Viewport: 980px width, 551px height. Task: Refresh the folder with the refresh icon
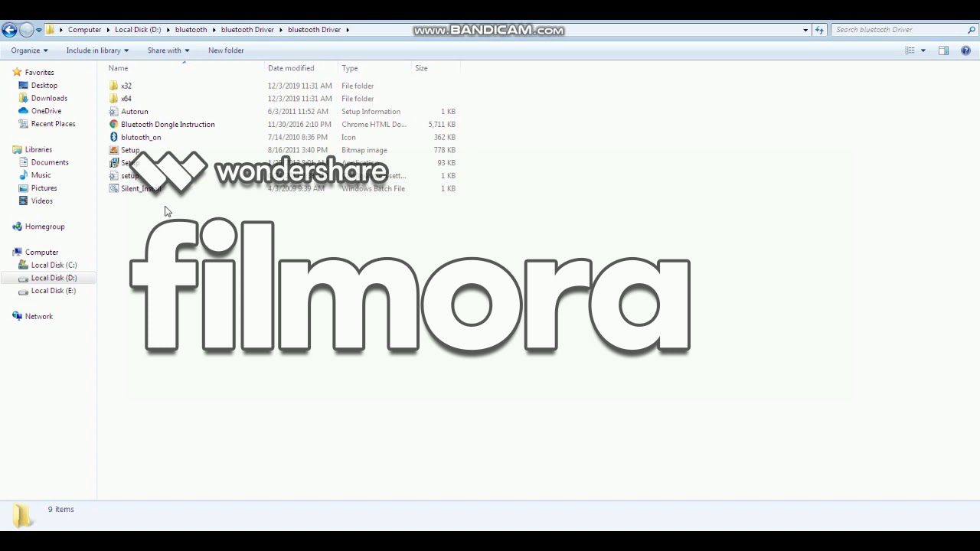(819, 30)
